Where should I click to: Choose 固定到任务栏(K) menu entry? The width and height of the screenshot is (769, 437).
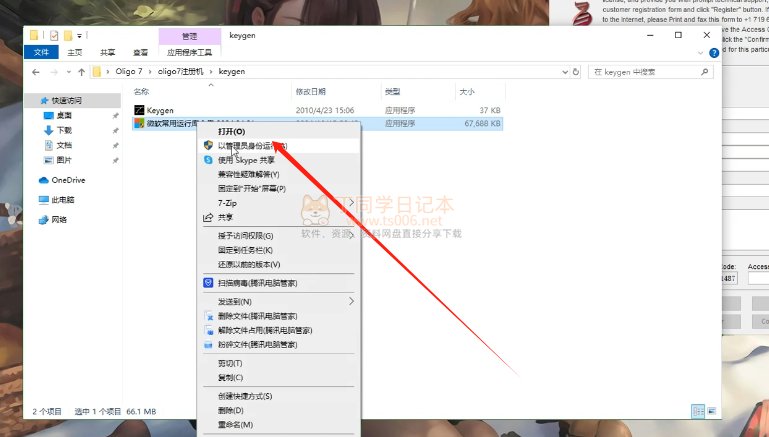[x=279, y=250]
